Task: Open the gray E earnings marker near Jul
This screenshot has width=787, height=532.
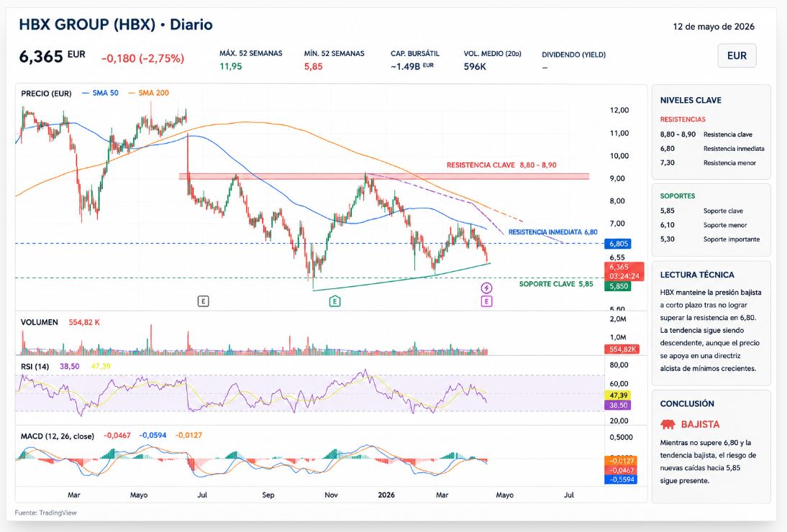Action: point(203,301)
